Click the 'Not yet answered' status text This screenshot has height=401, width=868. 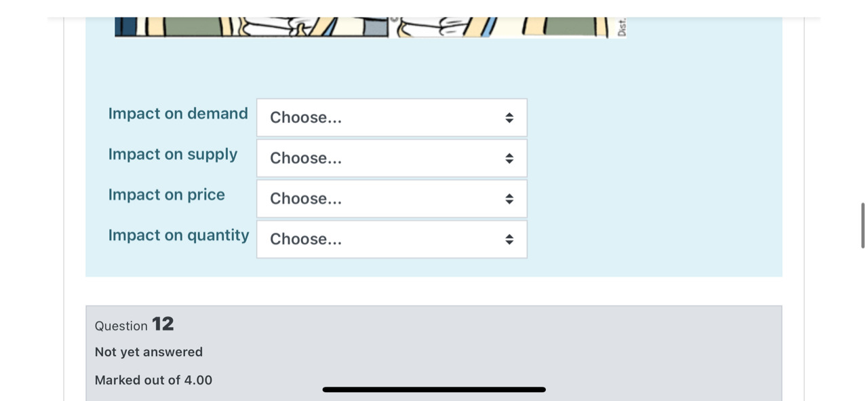point(148,352)
